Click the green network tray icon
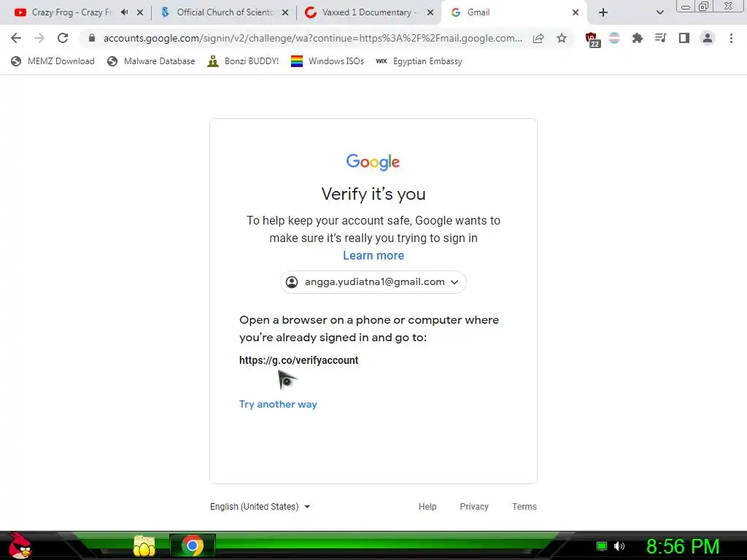 [x=602, y=546]
